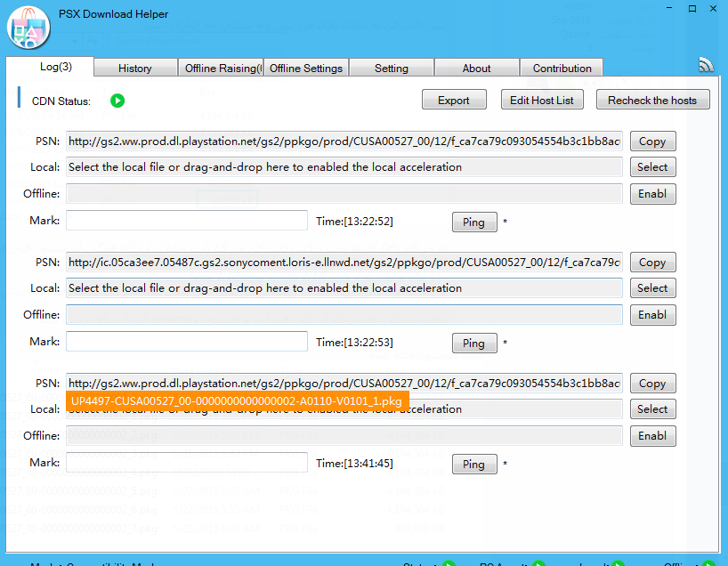Select the Contribution tab

pyautogui.click(x=562, y=69)
